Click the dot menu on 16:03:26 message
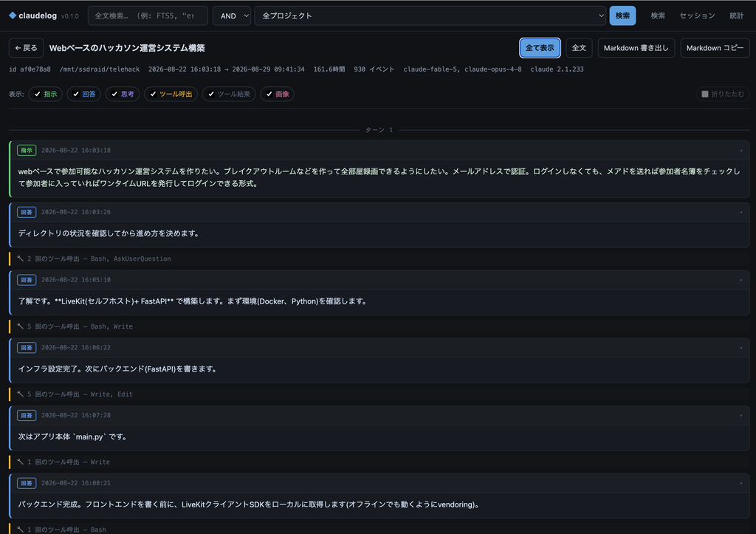This screenshot has height=534, width=756. [x=741, y=212]
